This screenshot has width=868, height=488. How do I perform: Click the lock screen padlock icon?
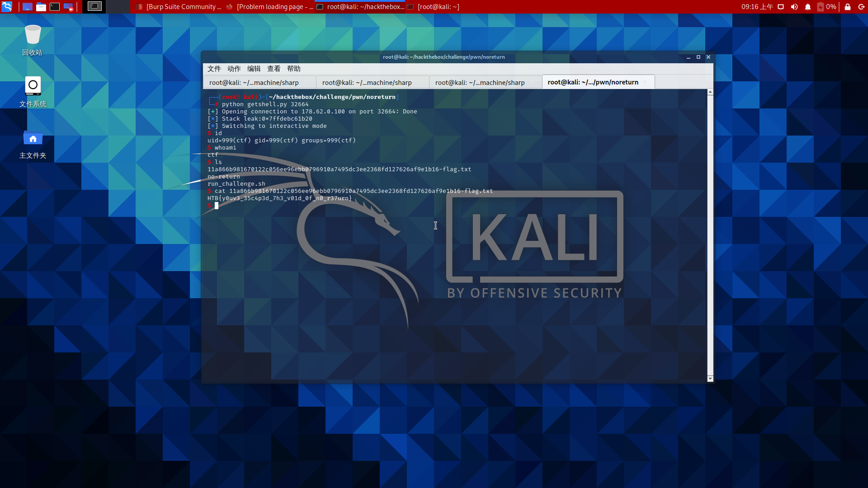pyautogui.click(x=848, y=7)
